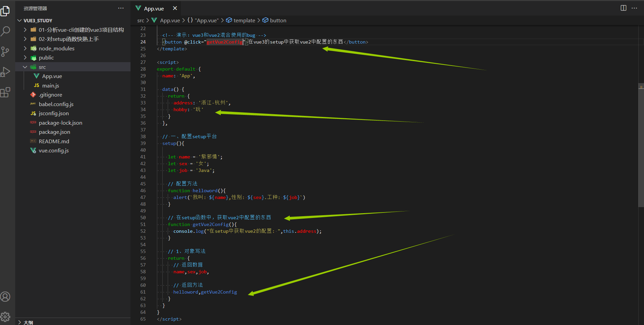Click the alert template string line

click(x=239, y=197)
